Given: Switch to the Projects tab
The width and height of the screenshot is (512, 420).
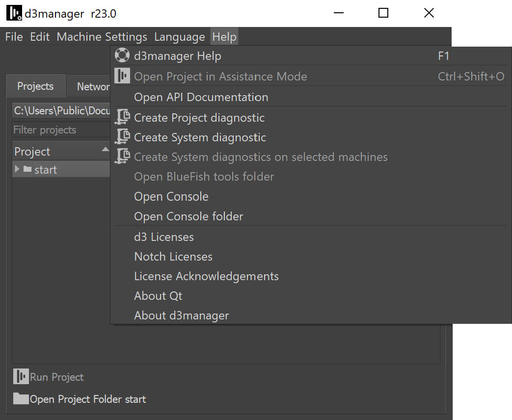Looking at the screenshot, I should click(35, 86).
